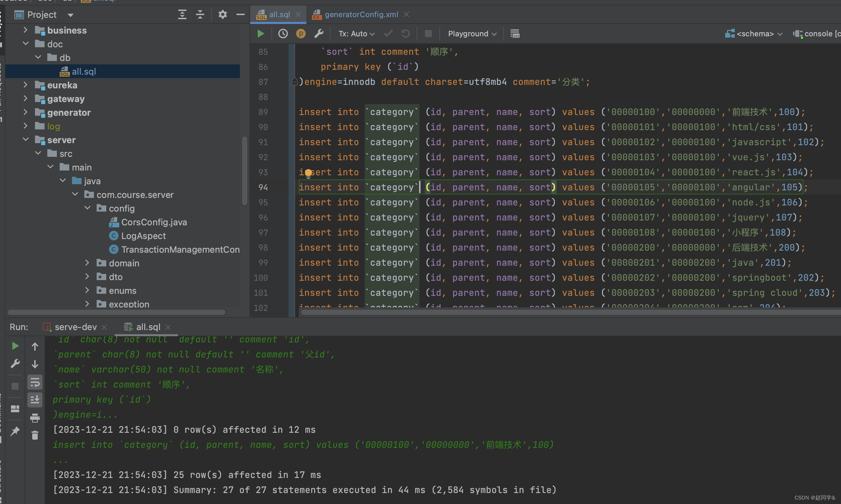Toggle scroll to end in Run console
The width and height of the screenshot is (841, 504).
point(35,400)
